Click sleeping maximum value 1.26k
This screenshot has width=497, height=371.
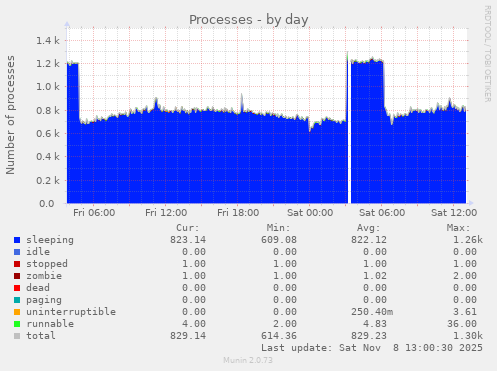point(468,240)
